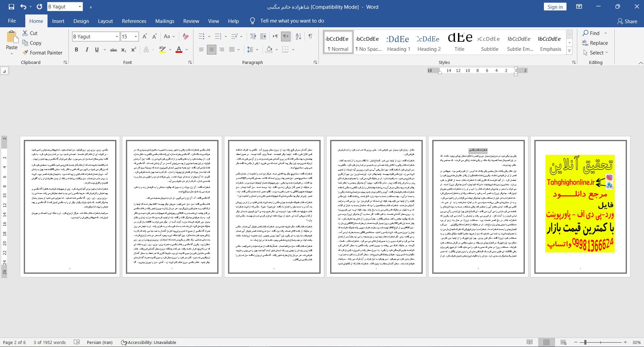
Task: Toggle Print Layout view in status bar
Action: [546, 342]
